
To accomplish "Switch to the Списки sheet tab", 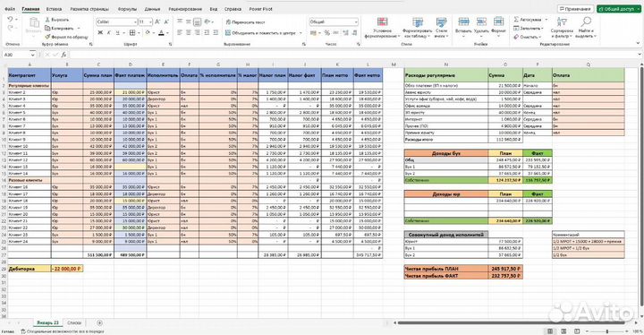I will pyautogui.click(x=74, y=323).
